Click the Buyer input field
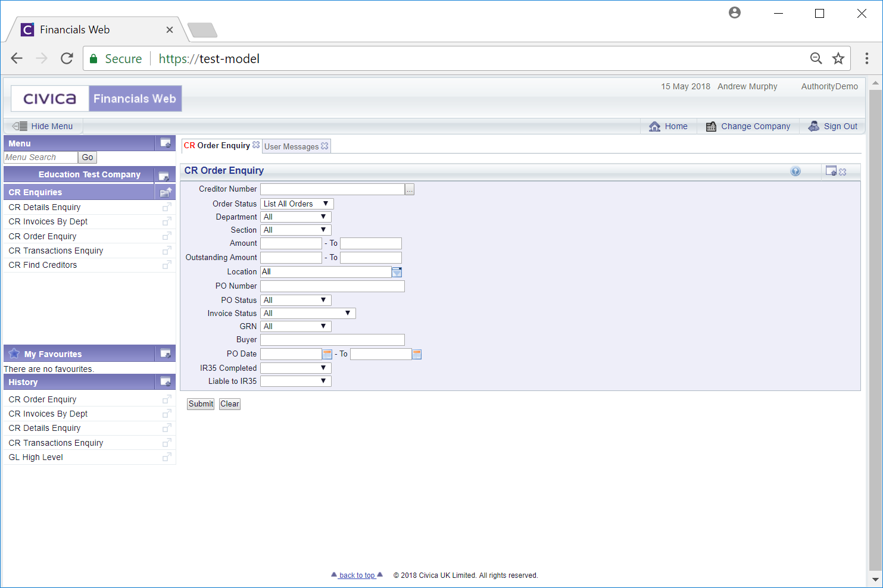Image resolution: width=883 pixels, height=588 pixels. coord(333,340)
